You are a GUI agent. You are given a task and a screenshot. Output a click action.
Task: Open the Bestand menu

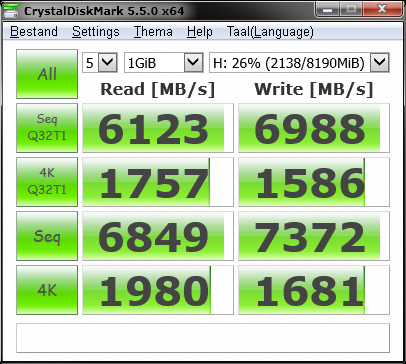coord(34,32)
